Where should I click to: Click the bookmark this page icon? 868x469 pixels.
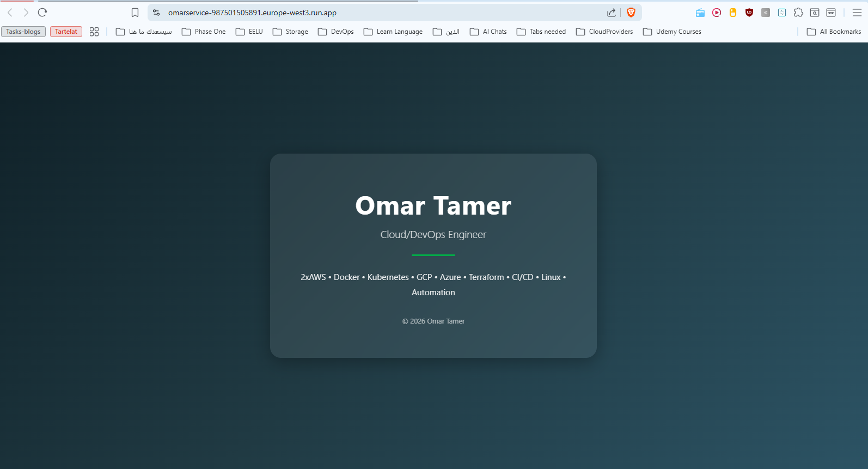coord(135,13)
